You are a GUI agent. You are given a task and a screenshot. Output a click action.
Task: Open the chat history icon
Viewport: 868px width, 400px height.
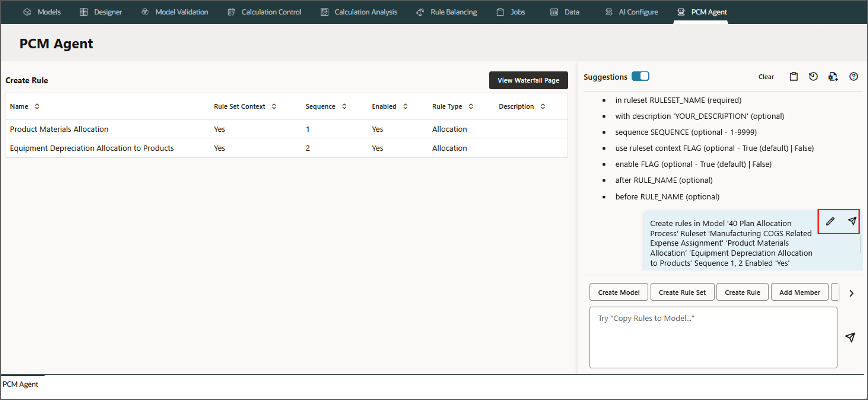[x=813, y=77]
